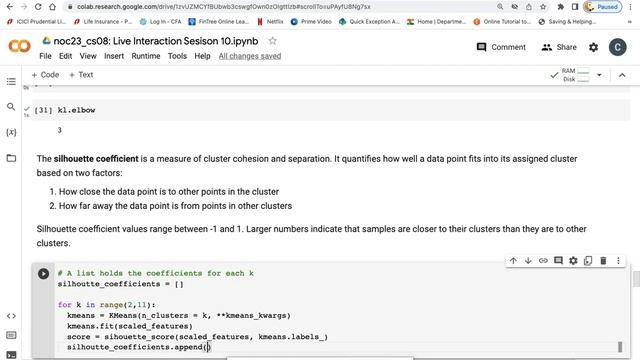Open more cell actions three dots

618,260
